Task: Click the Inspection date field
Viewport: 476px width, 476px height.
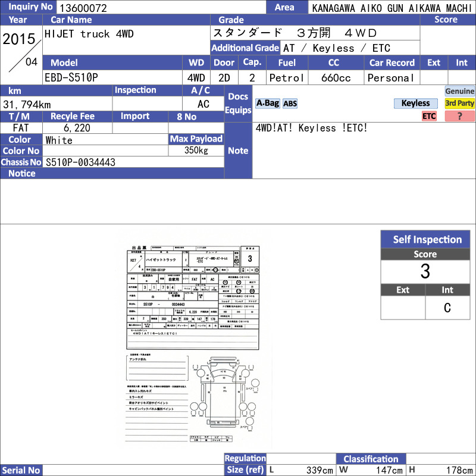Action: 147,104
